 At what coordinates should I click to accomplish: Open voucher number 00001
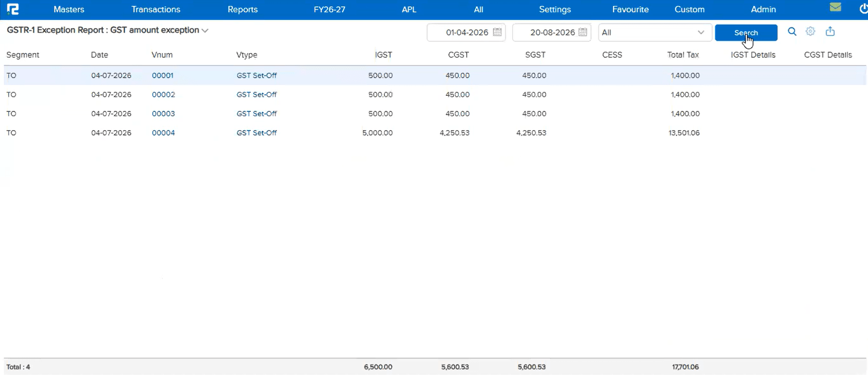[162, 76]
